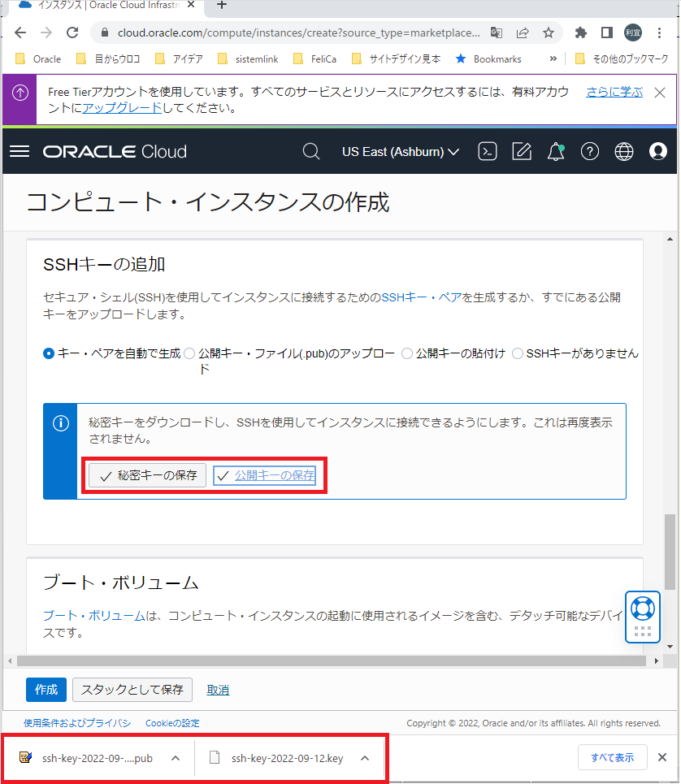Close the Oracle Cloud Infrastructure browser tab
This screenshot has height=784, width=681.
(191, 5)
